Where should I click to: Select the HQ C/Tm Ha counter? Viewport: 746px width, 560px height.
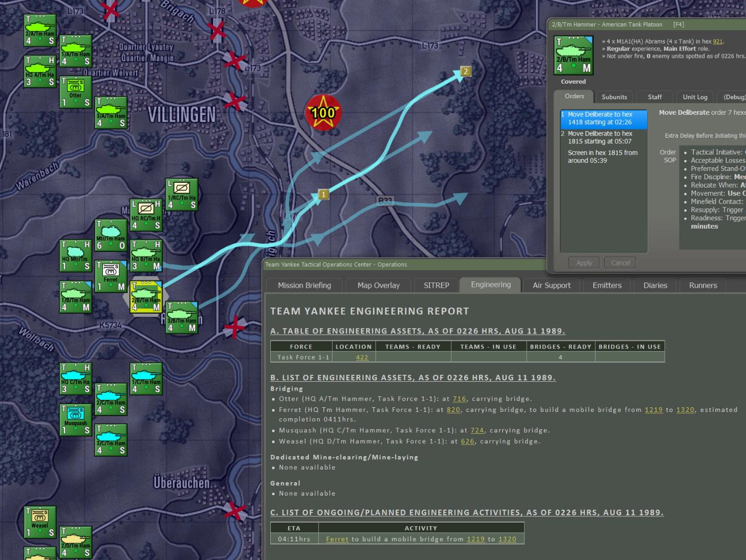click(x=76, y=379)
